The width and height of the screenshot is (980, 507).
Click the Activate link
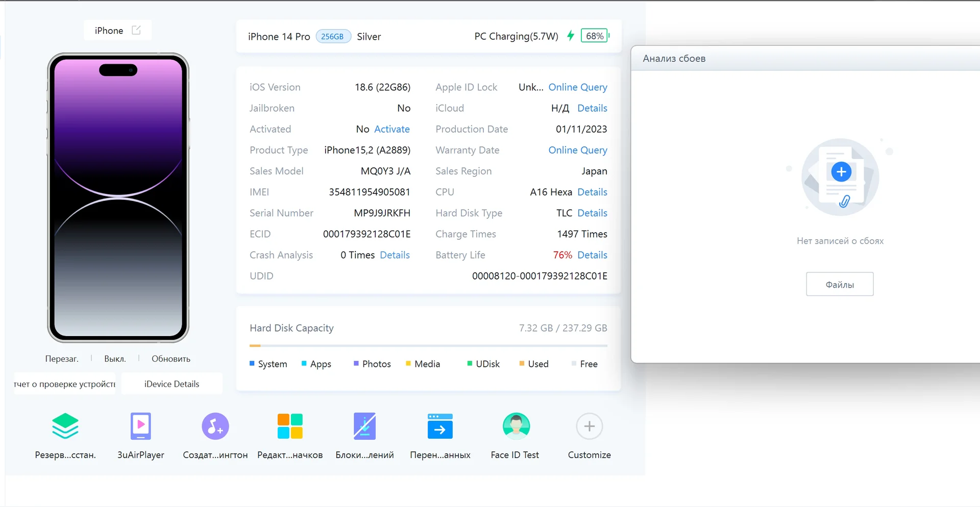coord(392,129)
